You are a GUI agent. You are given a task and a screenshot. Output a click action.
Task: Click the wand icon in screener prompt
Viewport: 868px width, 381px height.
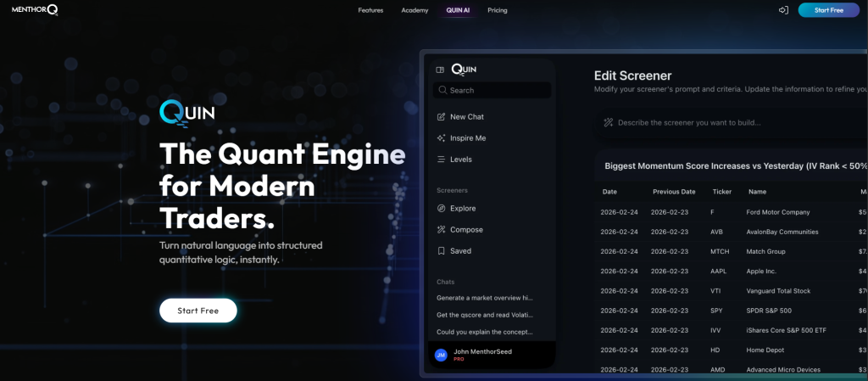coord(609,122)
